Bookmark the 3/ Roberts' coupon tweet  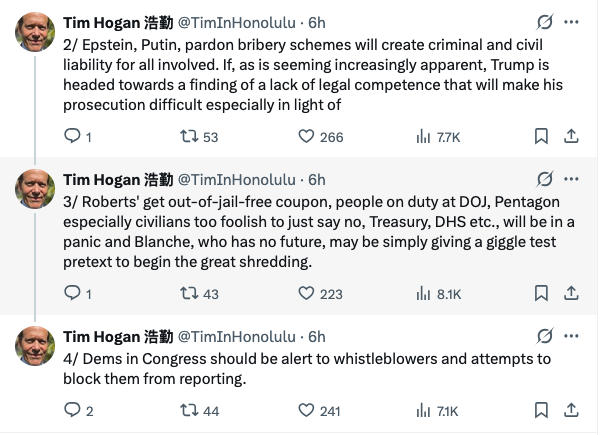click(541, 293)
